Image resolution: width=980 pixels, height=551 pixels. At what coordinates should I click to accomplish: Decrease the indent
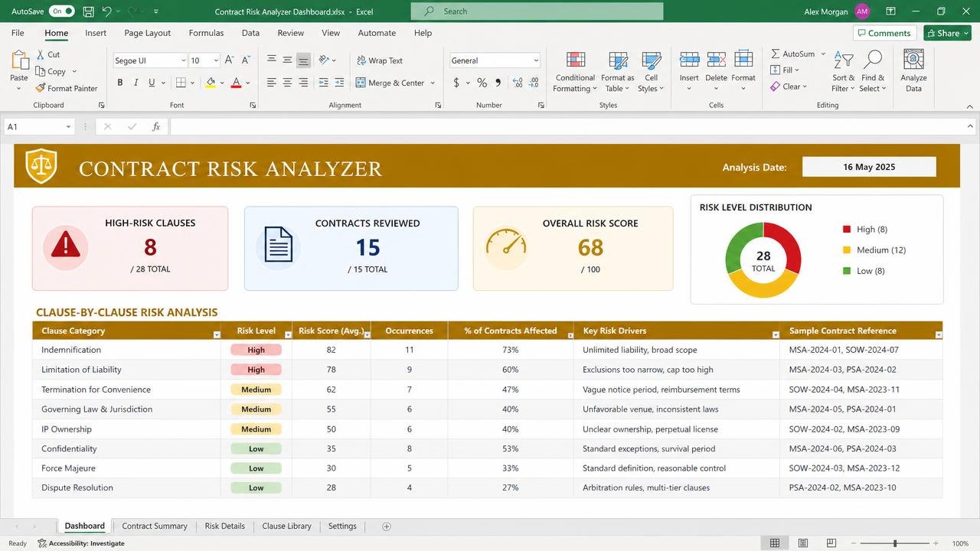tap(323, 83)
